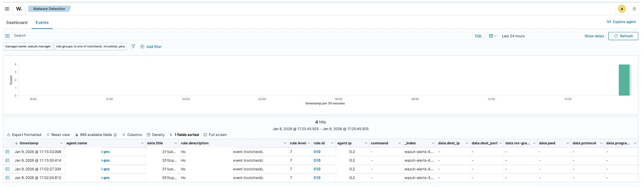Viewport: 644px width, 187px height.
Task: Toggle the rule.groups filter pill
Action: [90, 47]
